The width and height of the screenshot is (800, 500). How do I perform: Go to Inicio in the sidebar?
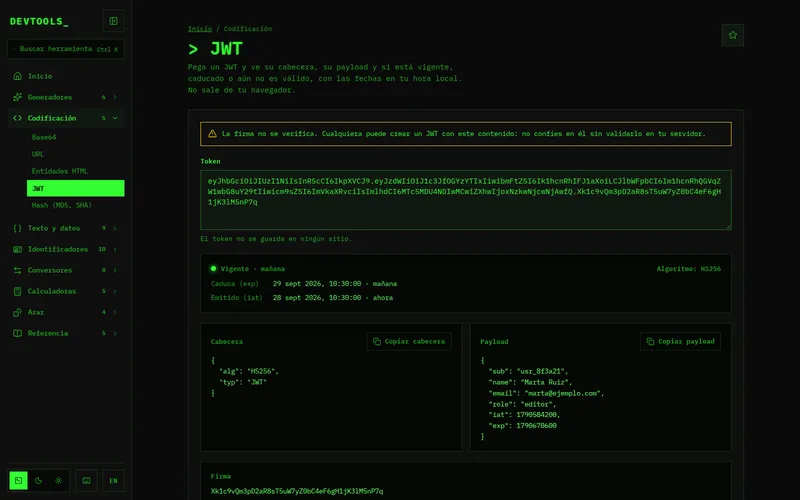66,76
